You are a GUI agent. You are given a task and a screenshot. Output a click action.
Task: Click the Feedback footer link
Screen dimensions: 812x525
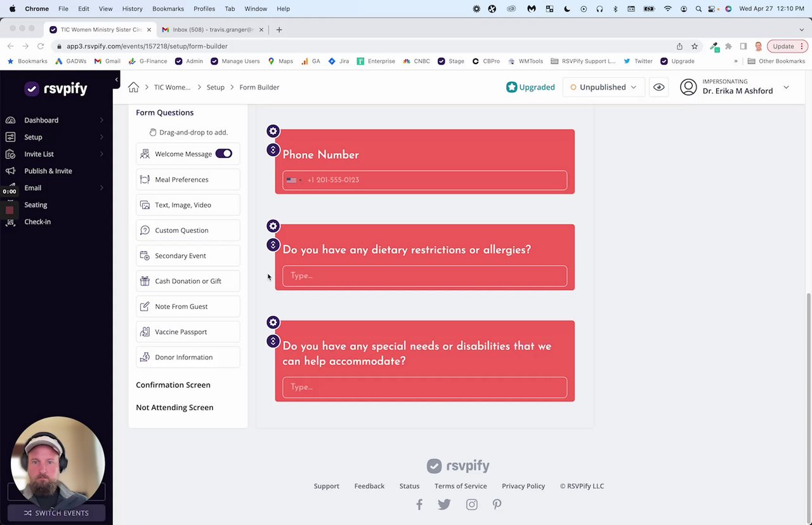[x=369, y=486]
